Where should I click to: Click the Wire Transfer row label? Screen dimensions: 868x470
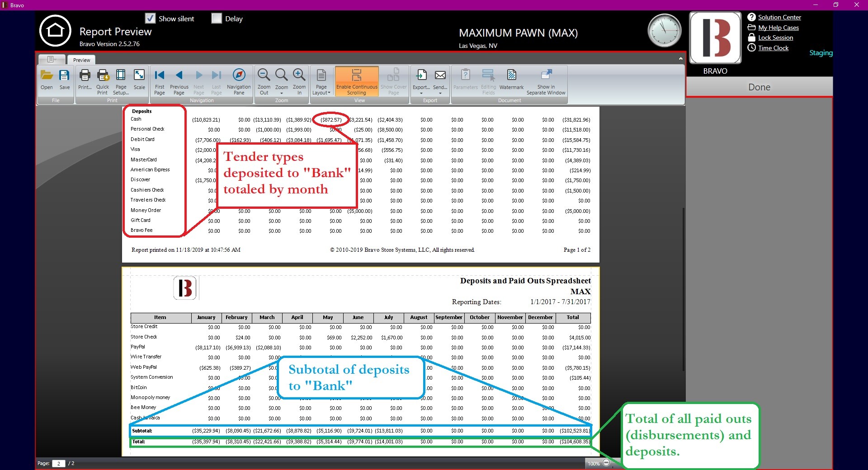[x=146, y=357]
